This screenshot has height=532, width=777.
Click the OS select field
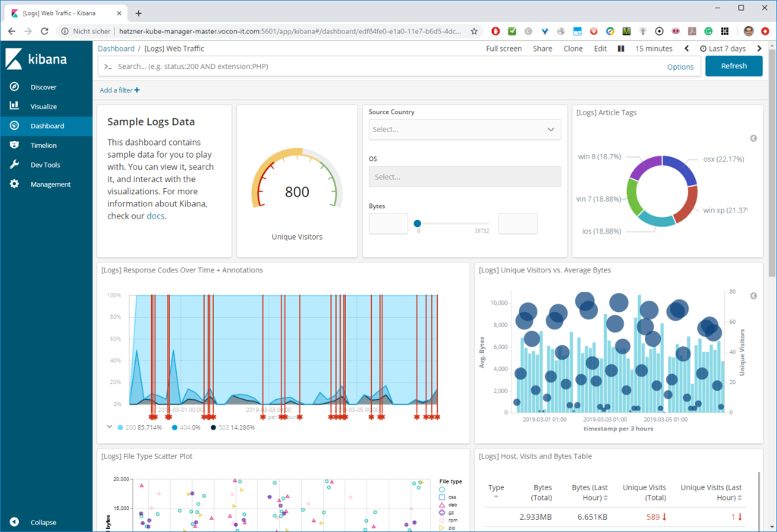click(465, 177)
